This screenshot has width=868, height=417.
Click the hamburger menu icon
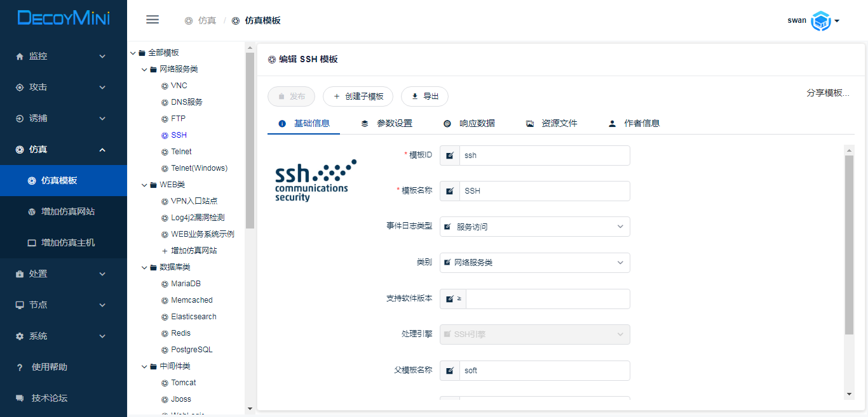[153, 20]
